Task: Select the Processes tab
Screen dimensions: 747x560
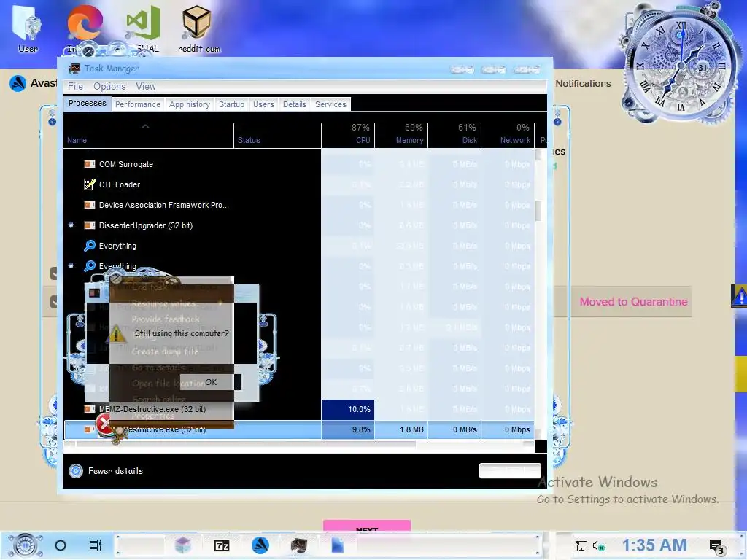Action: (88, 104)
